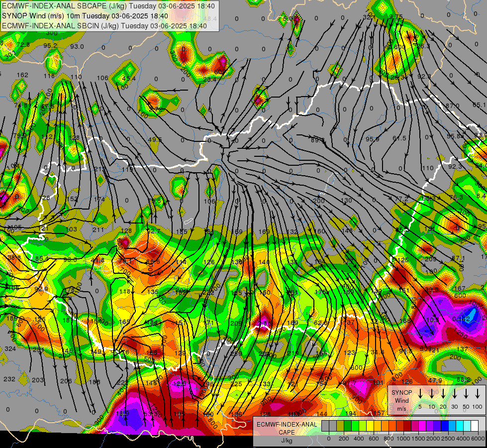The image size is (487, 448).
Task: Click the 20 m/s wind arrow in legend
Action: (443, 394)
